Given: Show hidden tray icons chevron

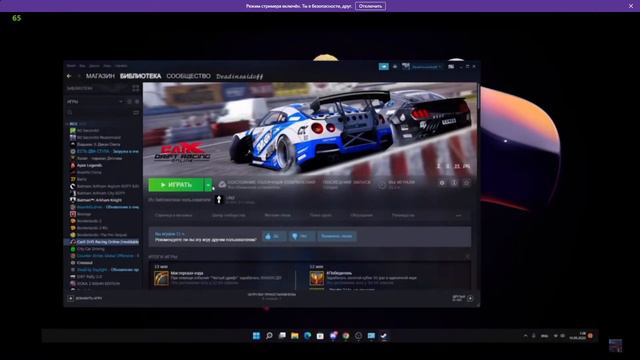Looking at the screenshot, I should tap(525, 336).
